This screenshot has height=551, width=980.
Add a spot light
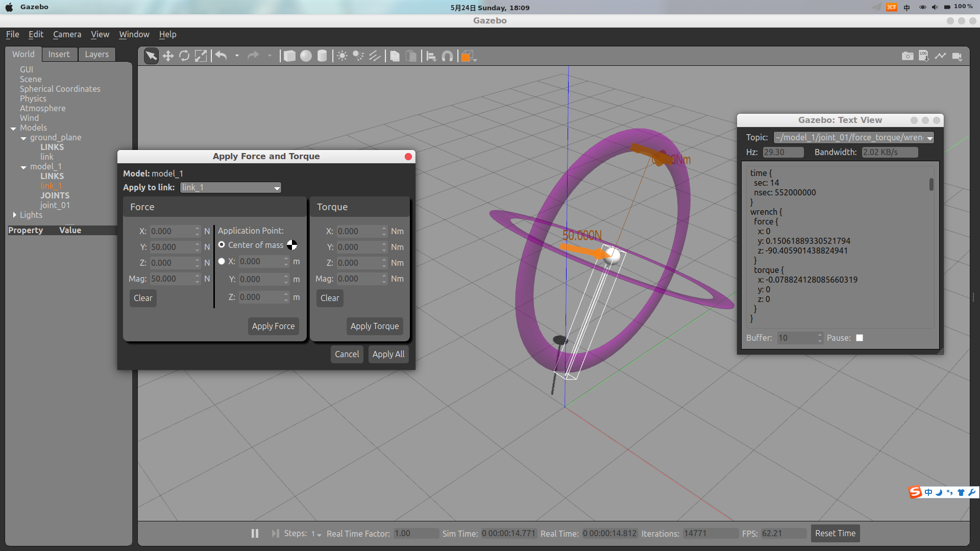(x=358, y=56)
